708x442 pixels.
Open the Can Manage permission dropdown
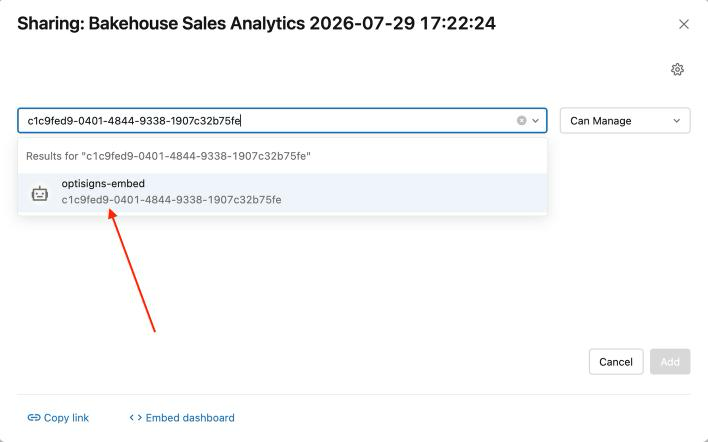(625, 121)
